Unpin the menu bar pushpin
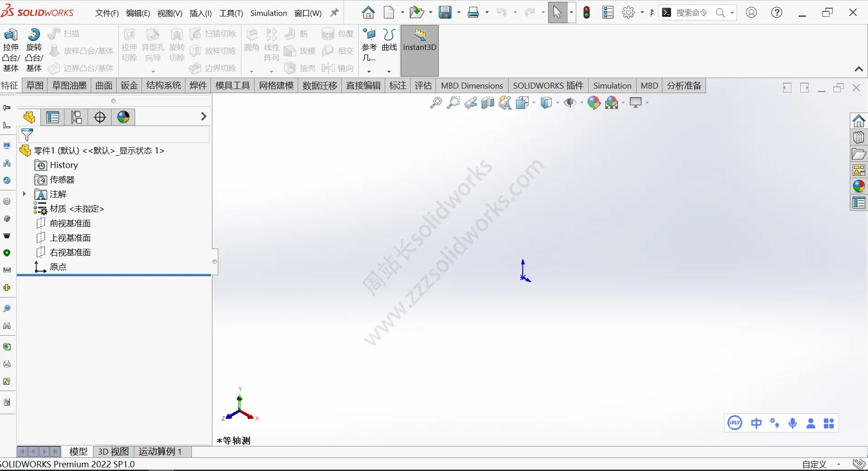The width and height of the screenshot is (868, 471). point(334,13)
